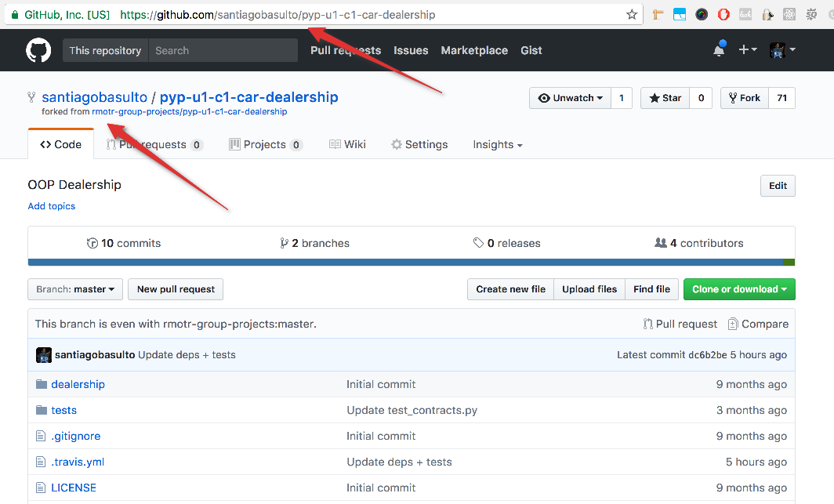This screenshot has height=504, width=834.
Task: Click the color wheel extension icon
Action: click(702, 14)
